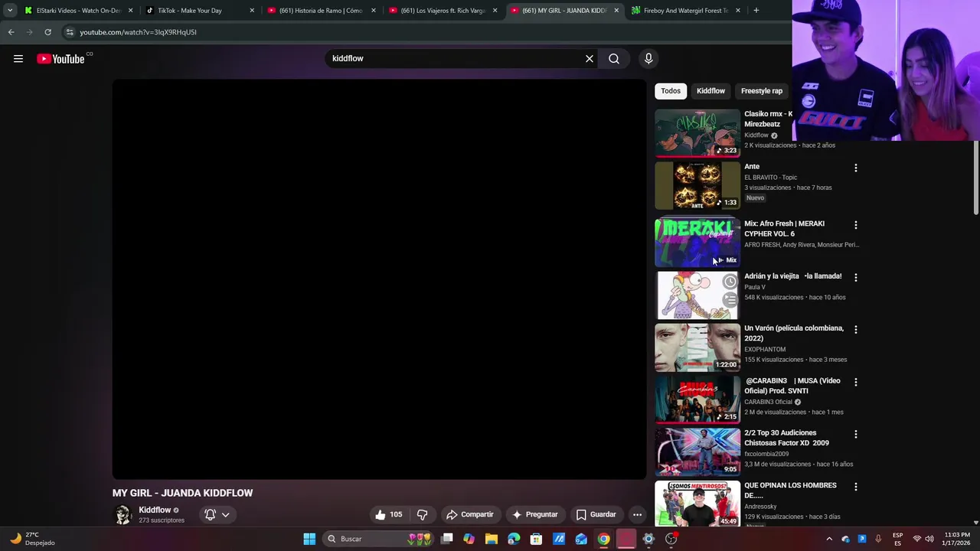Open a new browser tab

tap(756, 11)
